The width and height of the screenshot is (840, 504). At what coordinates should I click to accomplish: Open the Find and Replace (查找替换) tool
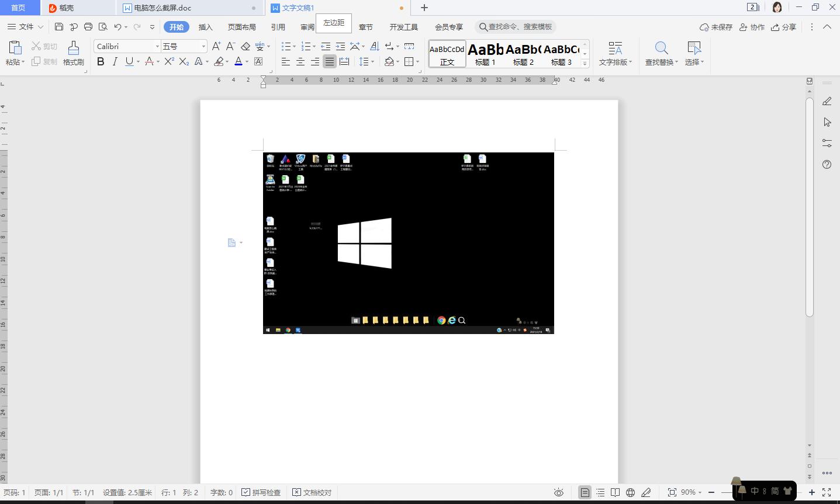tap(661, 53)
